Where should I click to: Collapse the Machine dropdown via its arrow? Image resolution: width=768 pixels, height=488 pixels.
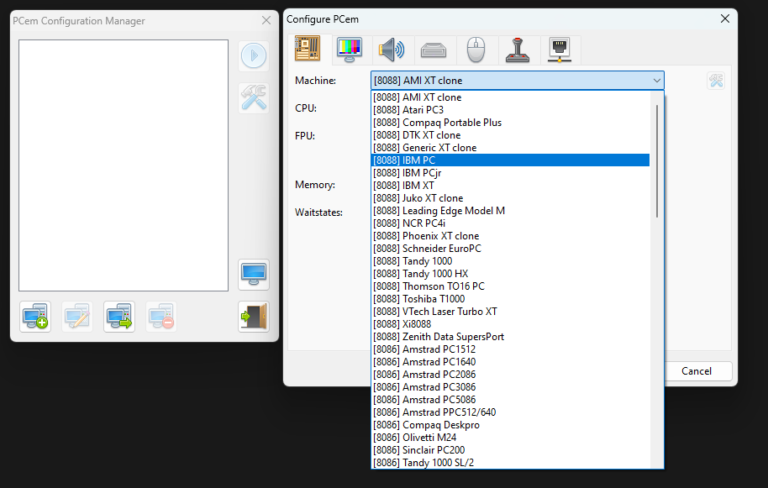(656, 80)
